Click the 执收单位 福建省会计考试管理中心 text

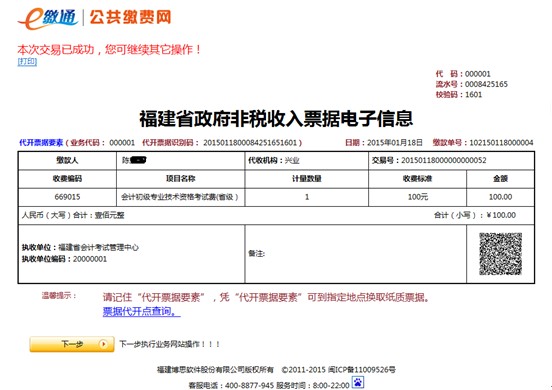pyautogui.click(x=80, y=247)
